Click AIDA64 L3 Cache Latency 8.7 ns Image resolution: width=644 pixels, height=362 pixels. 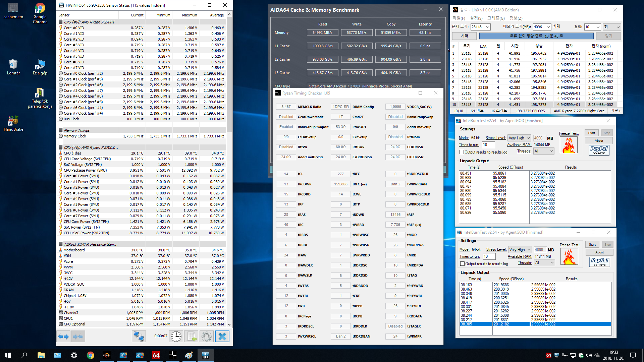(425, 73)
